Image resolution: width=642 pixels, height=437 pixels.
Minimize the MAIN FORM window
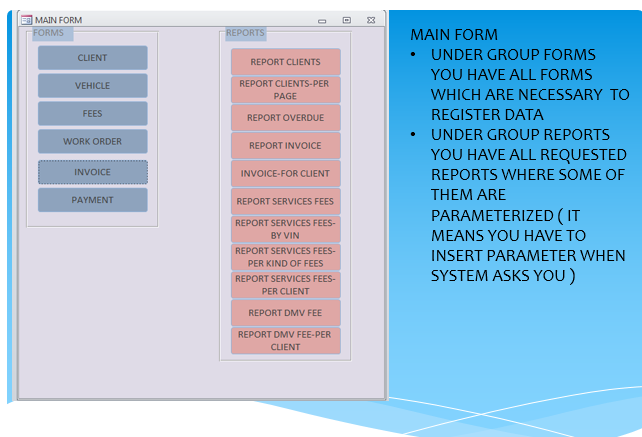pyautogui.click(x=322, y=20)
